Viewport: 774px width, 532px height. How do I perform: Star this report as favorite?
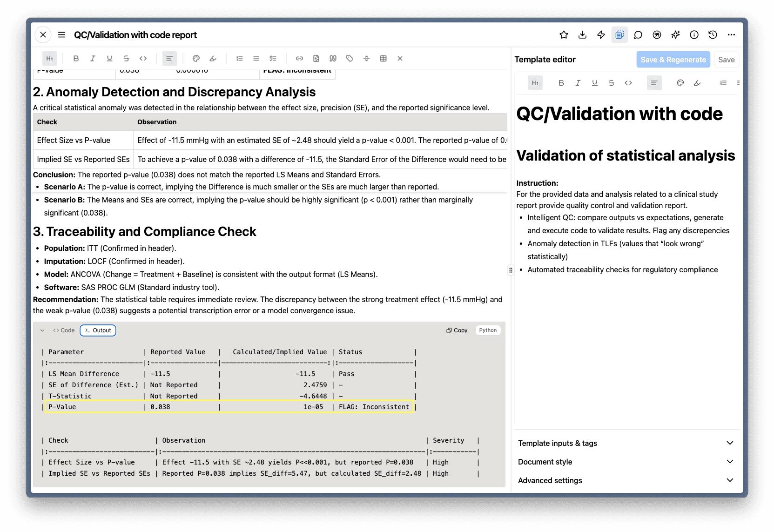click(x=564, y=35)
